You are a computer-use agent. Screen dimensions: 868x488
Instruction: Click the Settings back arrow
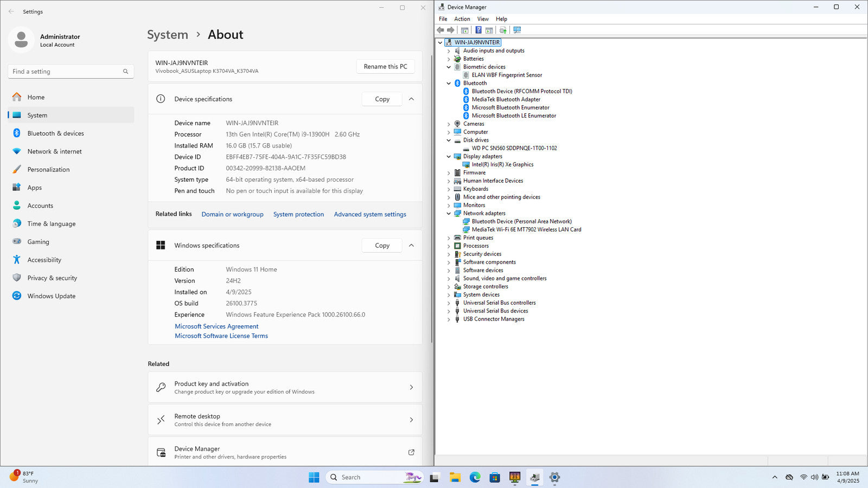coord(11,11)
